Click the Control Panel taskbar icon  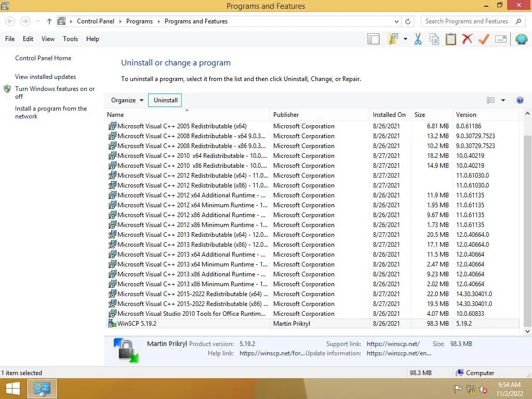tap(42, 389)
